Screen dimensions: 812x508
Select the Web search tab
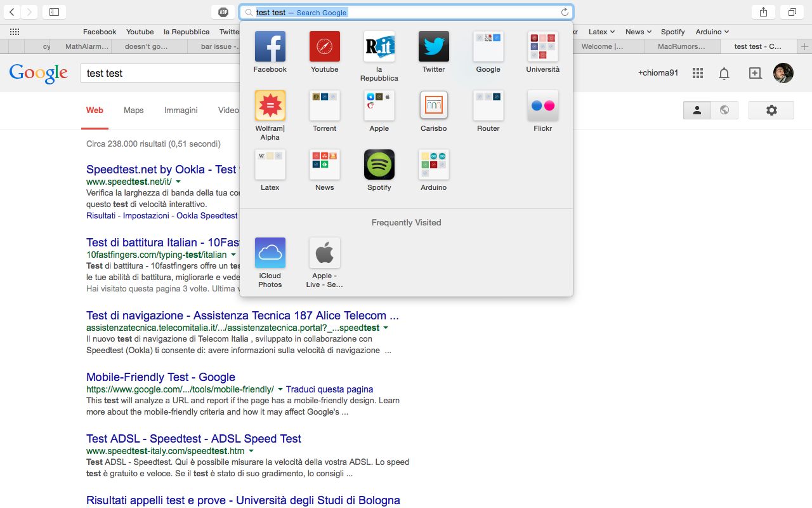click(x=95, y=110)
